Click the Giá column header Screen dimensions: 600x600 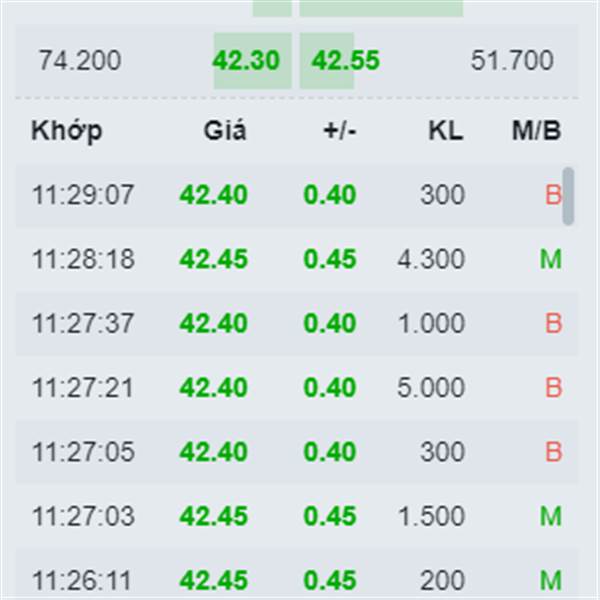(x=225, y=131)
